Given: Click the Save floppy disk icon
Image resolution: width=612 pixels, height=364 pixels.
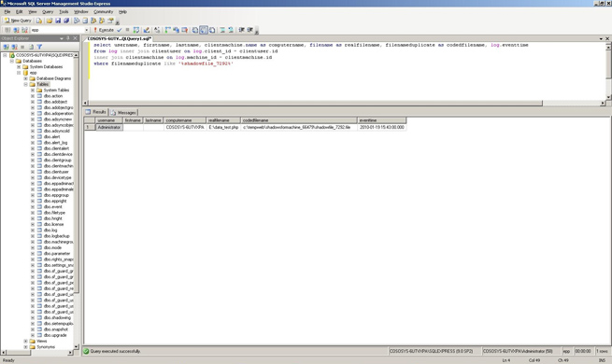Looking at the screenshot, I should click(58, 21).
